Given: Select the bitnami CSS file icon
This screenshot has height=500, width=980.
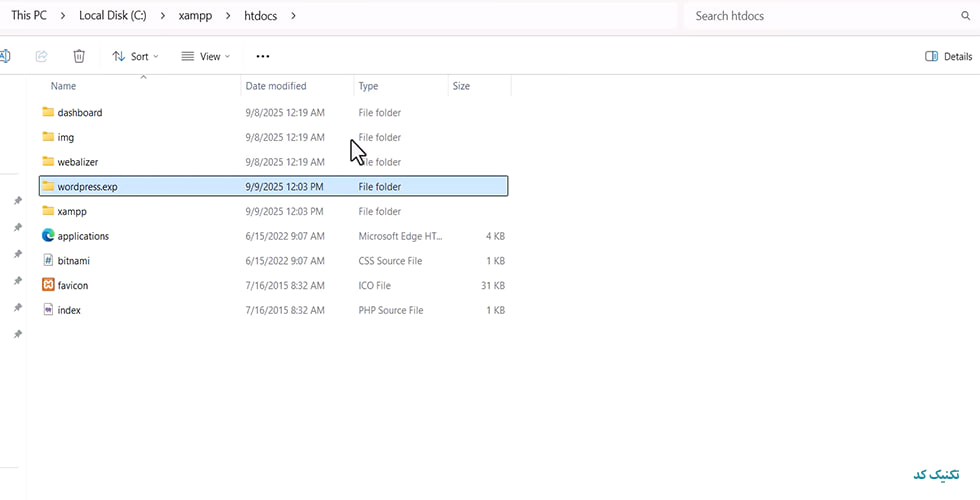Looking at the screenshot, I should [48, 260].
